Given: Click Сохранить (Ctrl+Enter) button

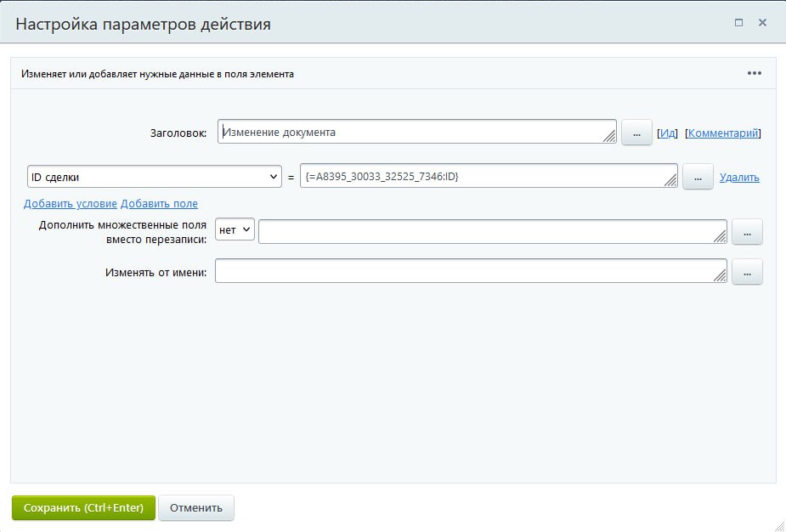Looking at the screenshot, I should (x=83, y=507).
